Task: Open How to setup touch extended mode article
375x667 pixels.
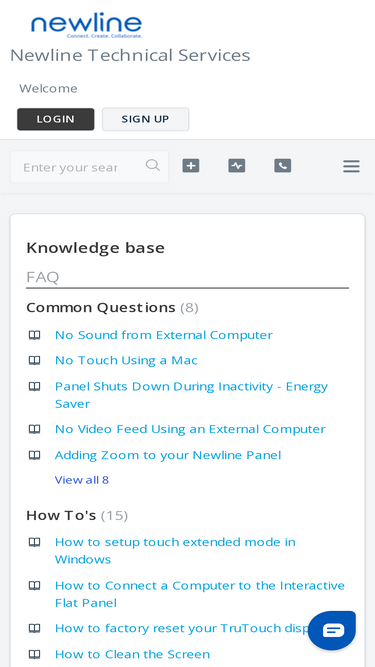Action: [175, 550]
